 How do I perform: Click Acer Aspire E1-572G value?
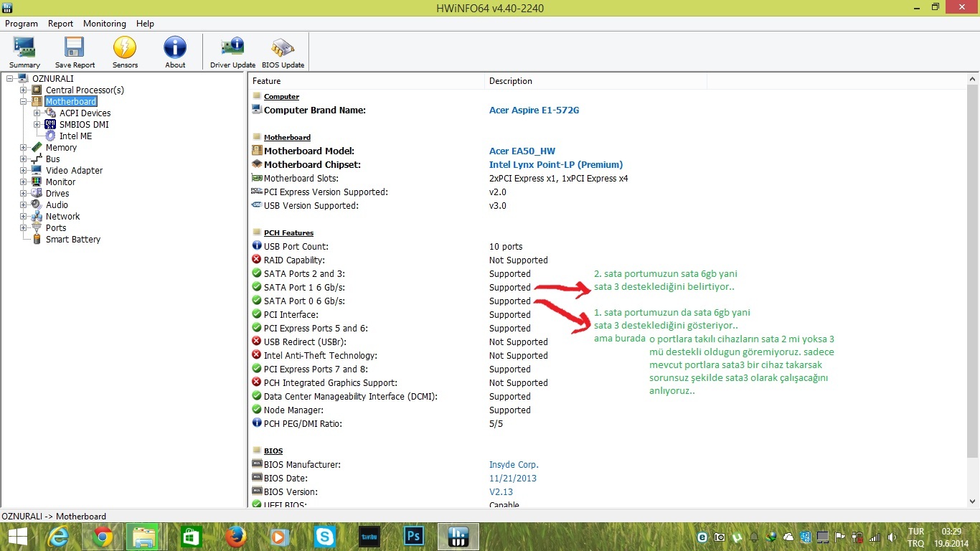(x=534, y=110)
